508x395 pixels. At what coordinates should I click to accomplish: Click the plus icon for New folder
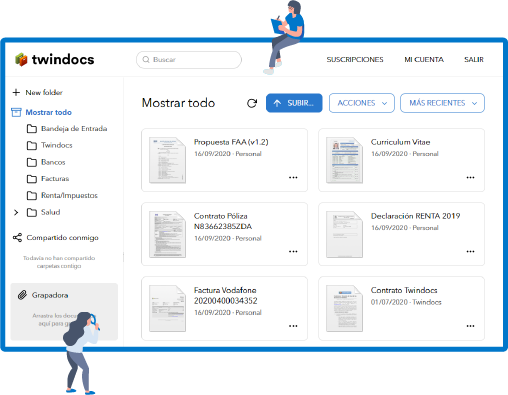pyautogui.click(x=16, y=92)
